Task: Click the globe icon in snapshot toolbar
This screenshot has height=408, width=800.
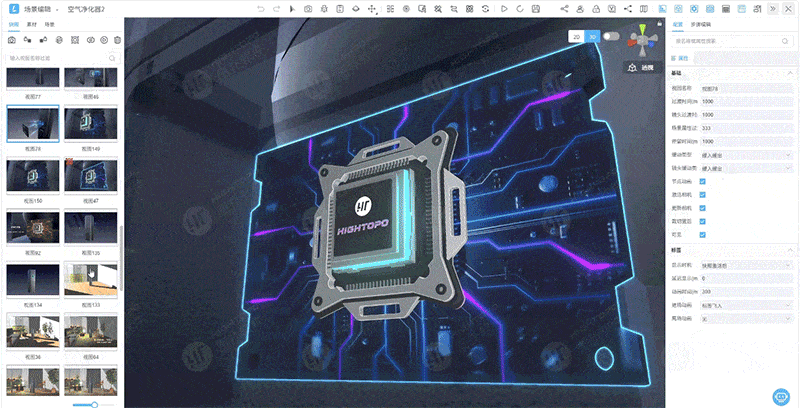Action: 59,40
